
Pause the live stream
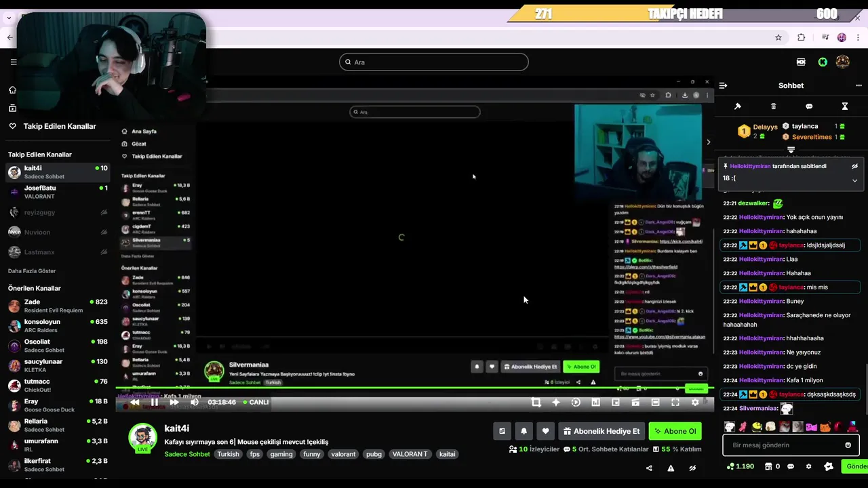tap(155, 402)
